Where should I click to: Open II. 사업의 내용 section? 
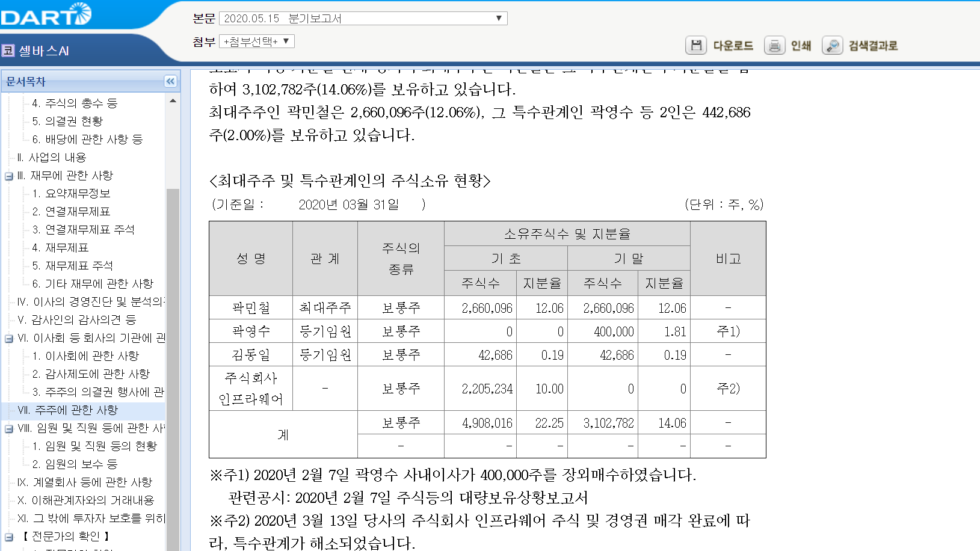[x=52, y=158]
